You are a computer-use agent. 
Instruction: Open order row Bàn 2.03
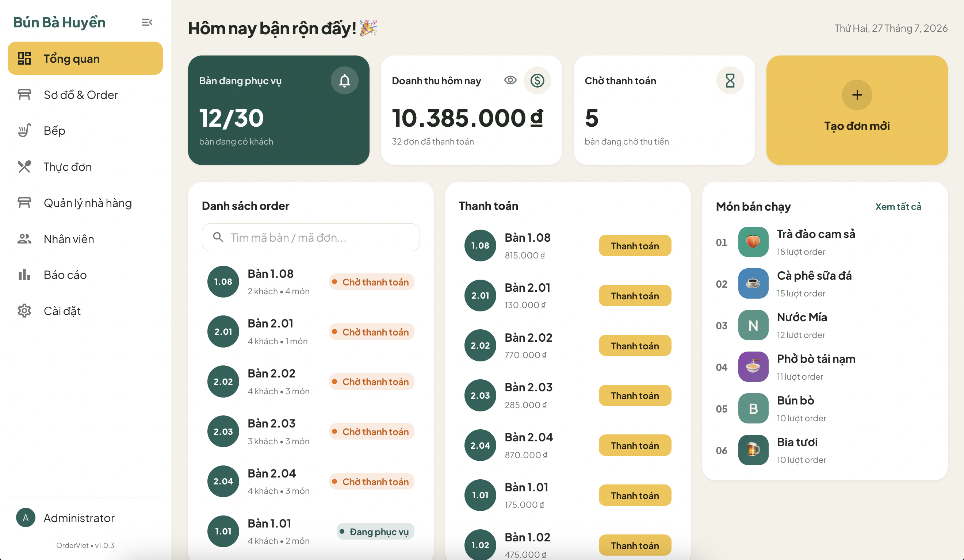coord(311,431)
